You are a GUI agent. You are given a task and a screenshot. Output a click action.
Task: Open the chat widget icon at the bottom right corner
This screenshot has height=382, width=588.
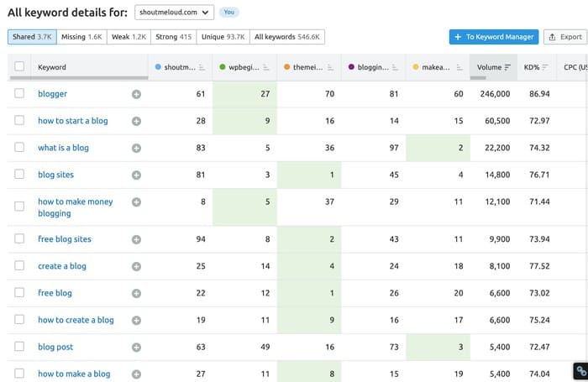tap(581, 371)
